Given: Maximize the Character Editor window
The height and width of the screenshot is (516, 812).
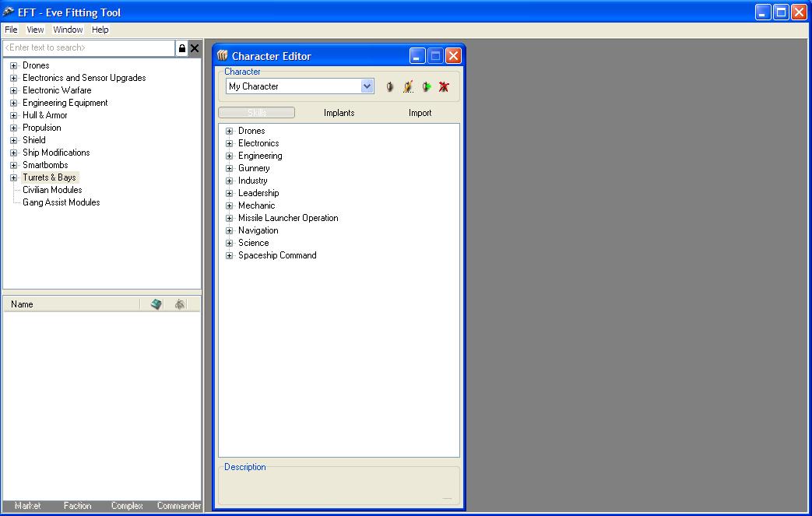Looking at the screenshot, I should point(435,56).
